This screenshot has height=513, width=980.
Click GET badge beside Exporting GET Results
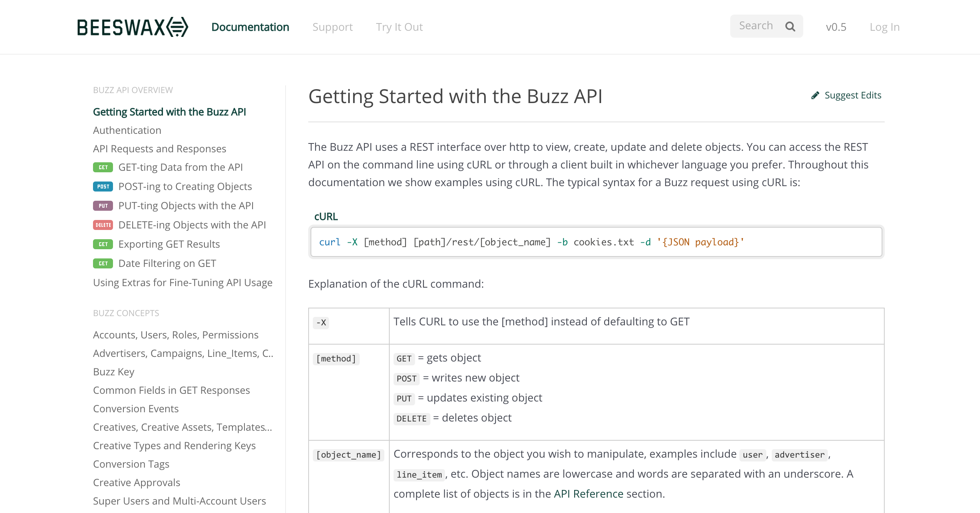point(103,244)
